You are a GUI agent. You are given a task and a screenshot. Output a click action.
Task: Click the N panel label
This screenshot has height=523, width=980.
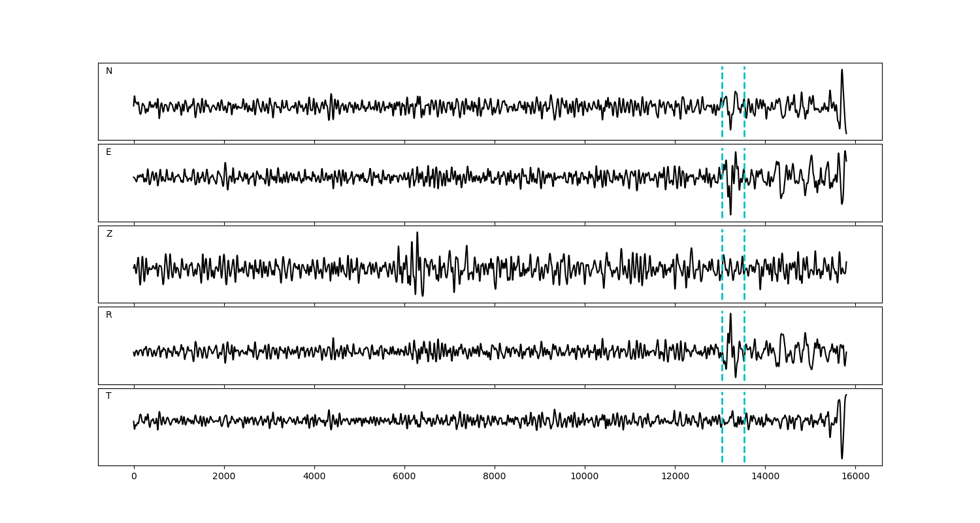click(x=109, y=71)
